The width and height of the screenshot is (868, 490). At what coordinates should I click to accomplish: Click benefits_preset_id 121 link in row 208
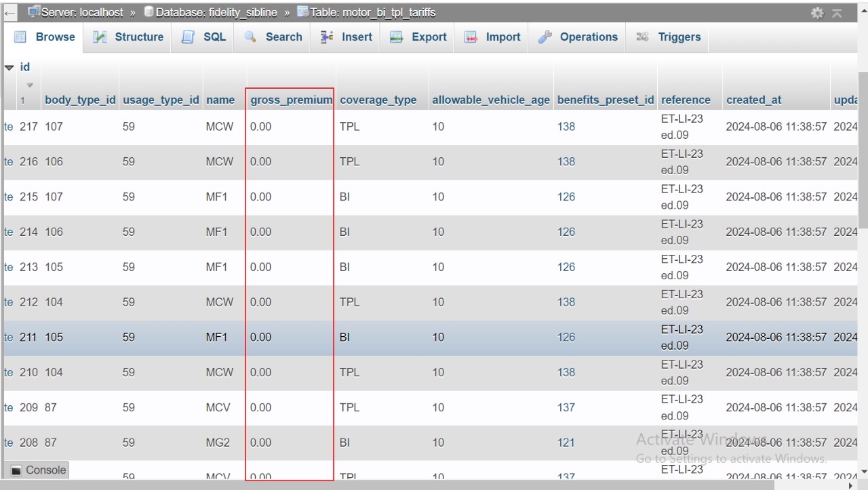pyautogui.click(x=566, y=443)
